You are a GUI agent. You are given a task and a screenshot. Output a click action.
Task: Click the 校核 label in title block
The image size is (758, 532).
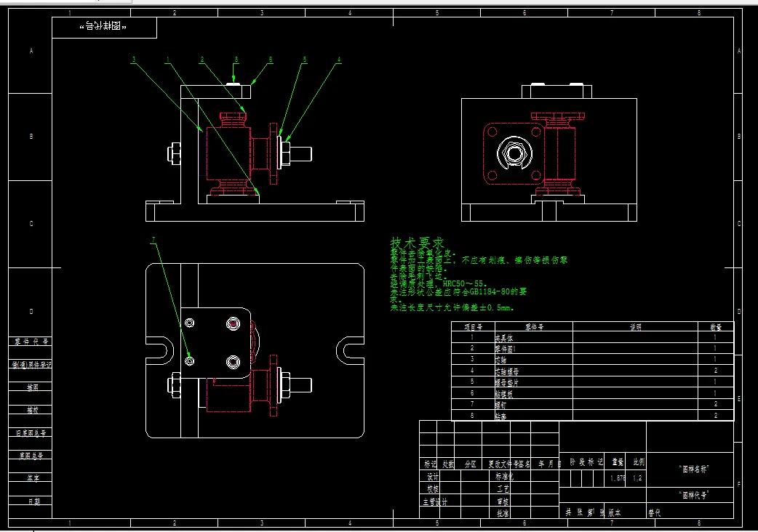click(x=433, y=488)
